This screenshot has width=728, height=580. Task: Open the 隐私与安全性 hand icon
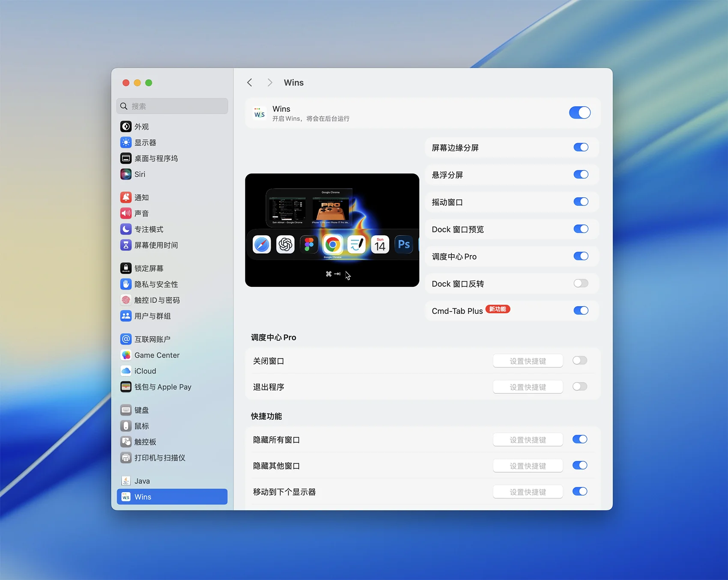pyautogui.click(x=126, y=284)
